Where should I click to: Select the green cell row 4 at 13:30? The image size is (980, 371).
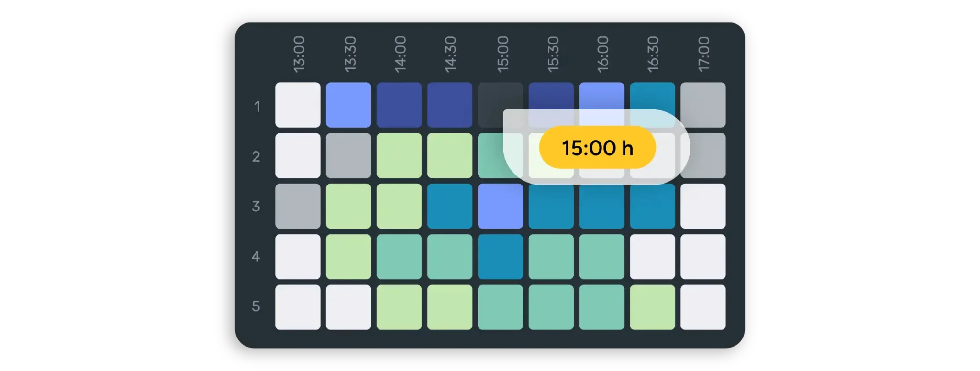coord(348,257)
